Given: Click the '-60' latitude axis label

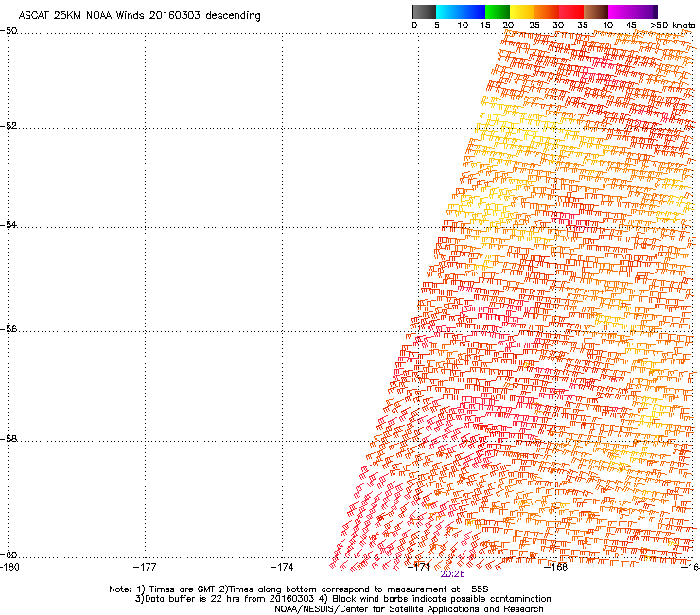Looking at the screenshot, I should coord(9,554).
